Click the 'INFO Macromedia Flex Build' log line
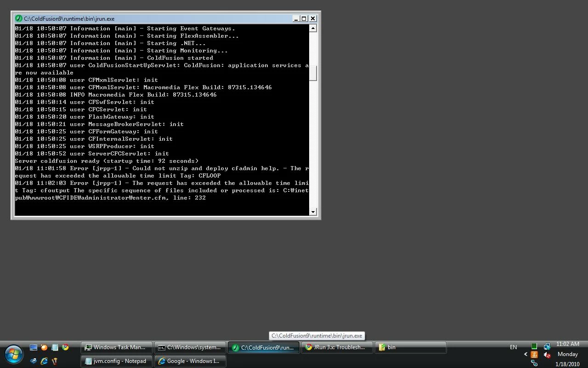This screenshot has height=368, width=588. (116, 95)
